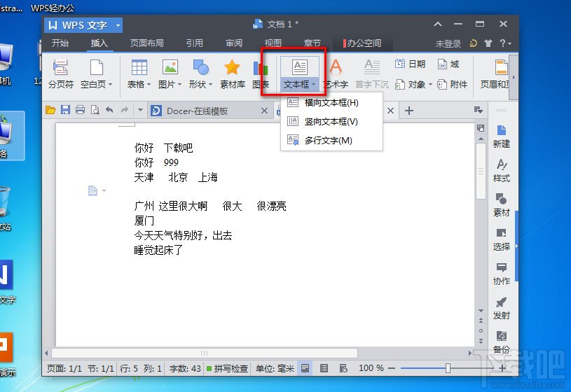Switch to the 引用 ribbon tab
571x392 pixels.
(195, 43)
